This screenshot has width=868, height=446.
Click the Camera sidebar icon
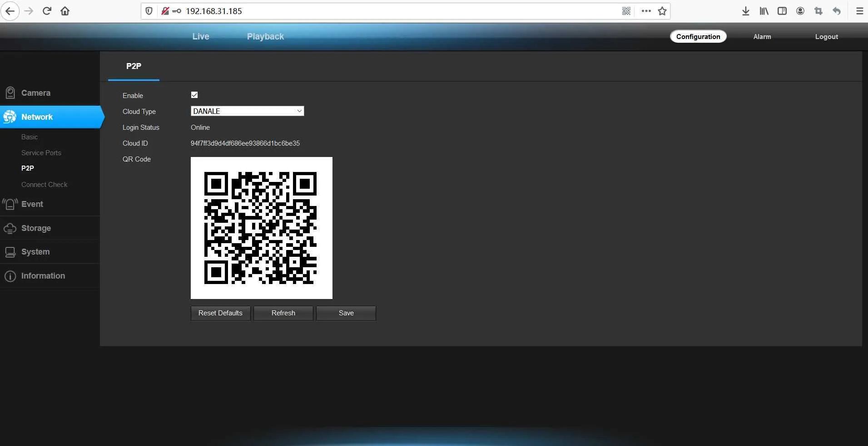(10, 93)
